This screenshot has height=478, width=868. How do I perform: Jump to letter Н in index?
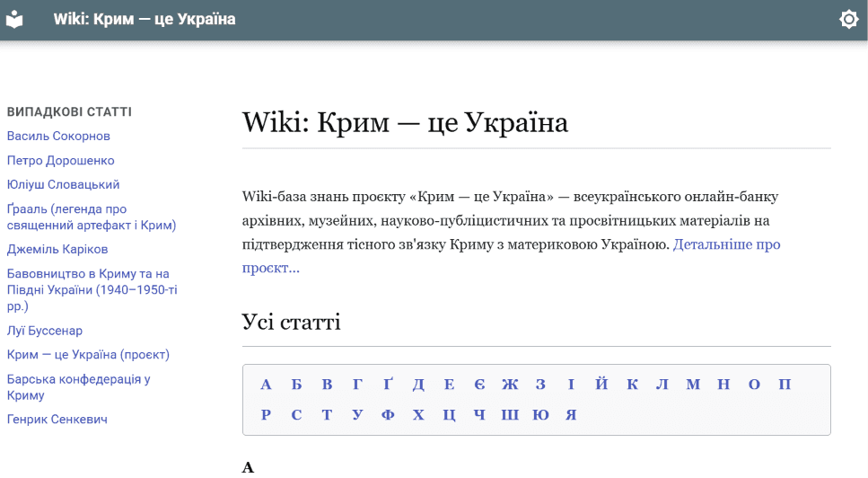pyautogui.click(x=723, y=384)
